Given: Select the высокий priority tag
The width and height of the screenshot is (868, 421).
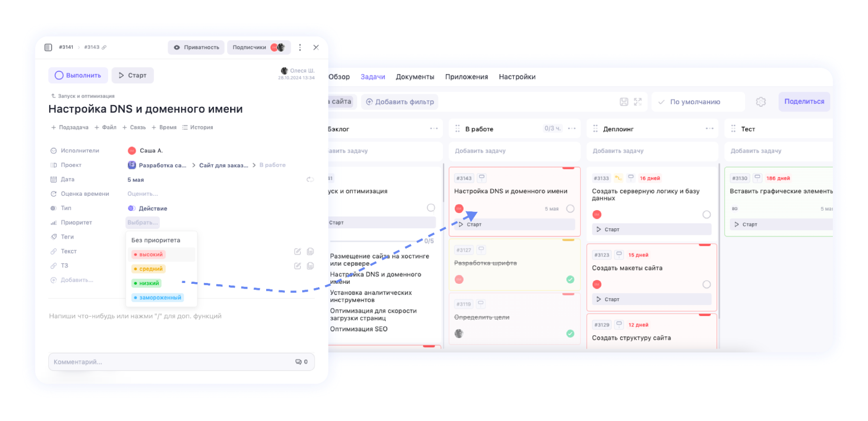Looking at the screenshot, I should [x=149, y=255].
